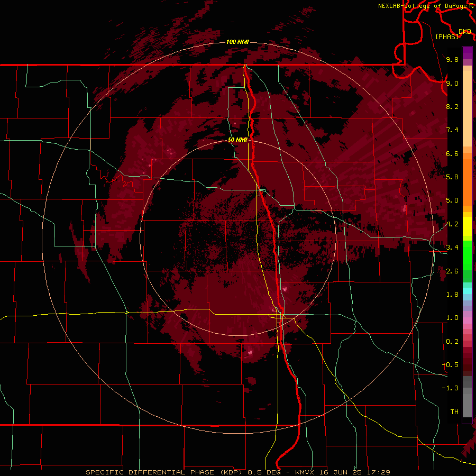Click the 8.2 value on color scale

(x=452, y=106)
